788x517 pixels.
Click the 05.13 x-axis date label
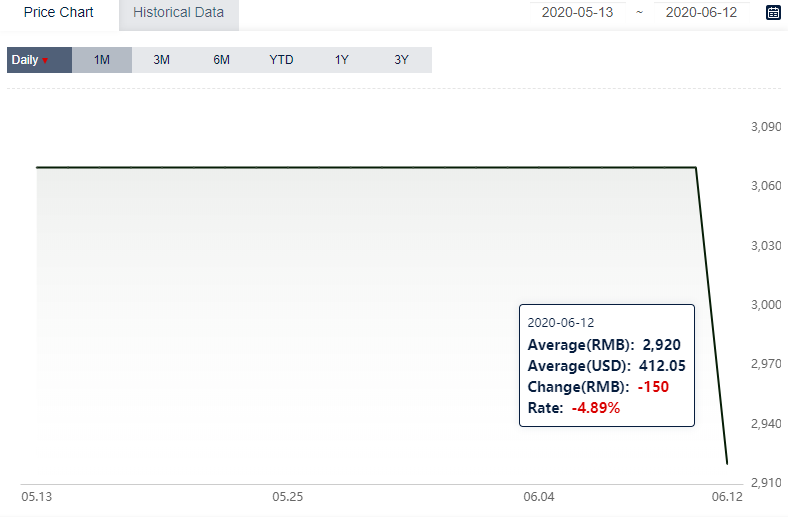tap(37, 497)
